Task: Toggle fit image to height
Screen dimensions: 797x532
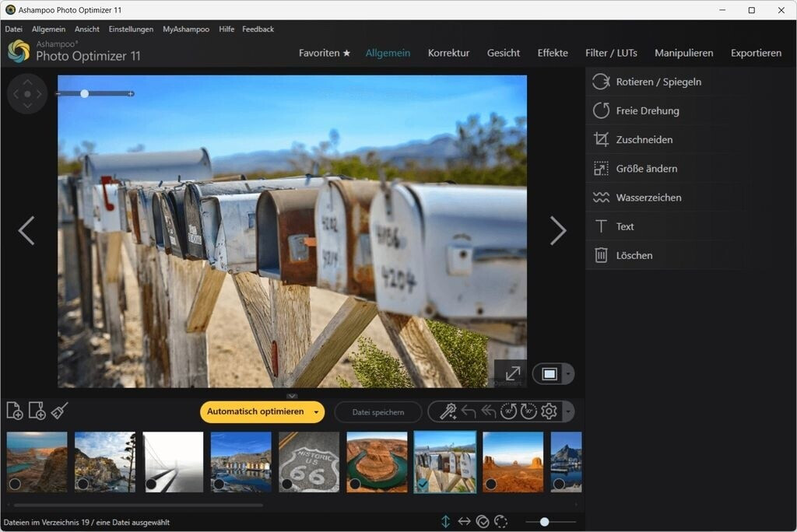Action: coord(445,521)
